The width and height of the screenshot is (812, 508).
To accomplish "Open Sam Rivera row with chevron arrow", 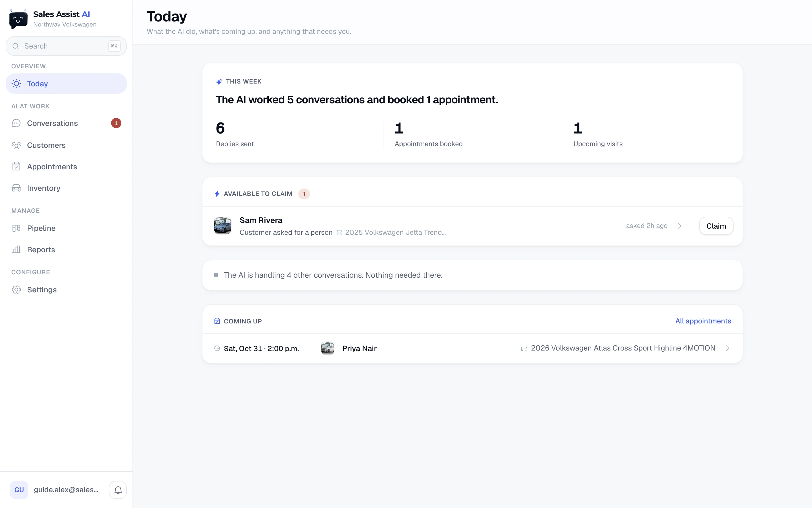I will [x=680, y=226].
